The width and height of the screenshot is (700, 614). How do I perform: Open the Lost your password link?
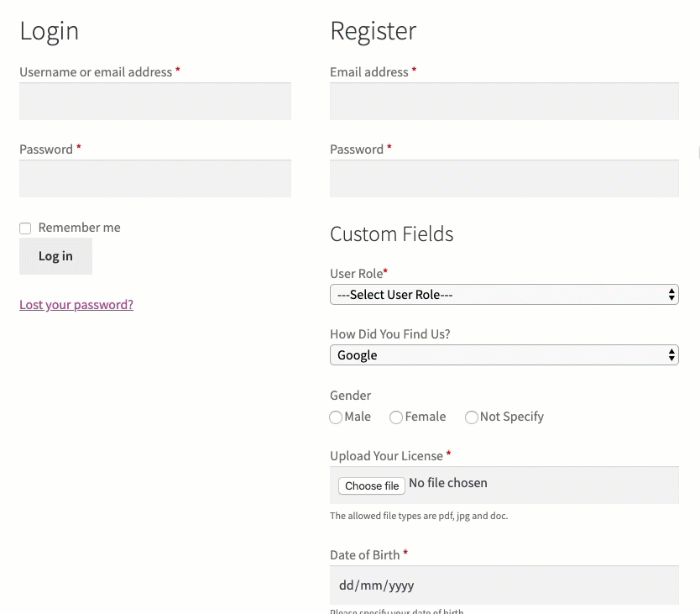point(76,304)
